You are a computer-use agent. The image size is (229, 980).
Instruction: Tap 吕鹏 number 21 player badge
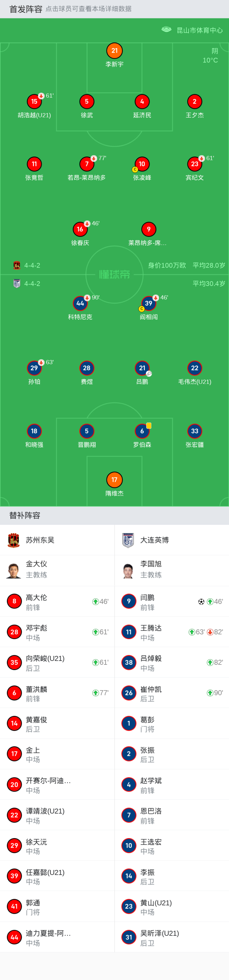(142, 368)
